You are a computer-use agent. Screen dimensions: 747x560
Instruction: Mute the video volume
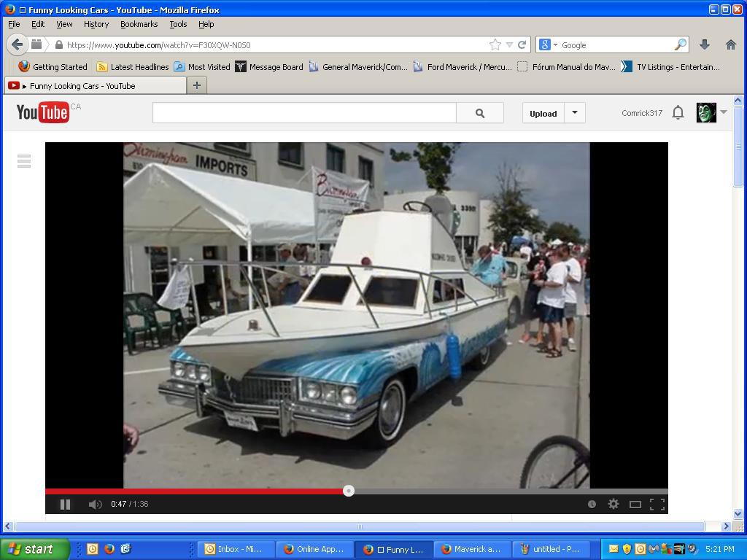pos(95,504)
